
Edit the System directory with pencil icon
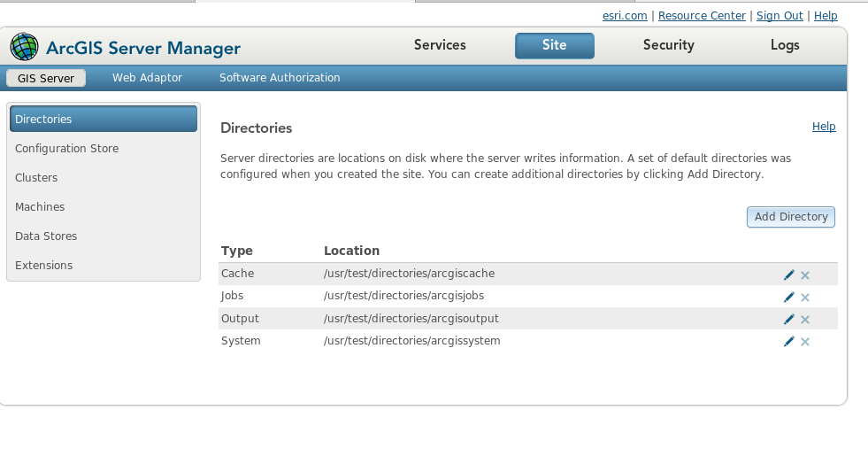coord(789,341)
